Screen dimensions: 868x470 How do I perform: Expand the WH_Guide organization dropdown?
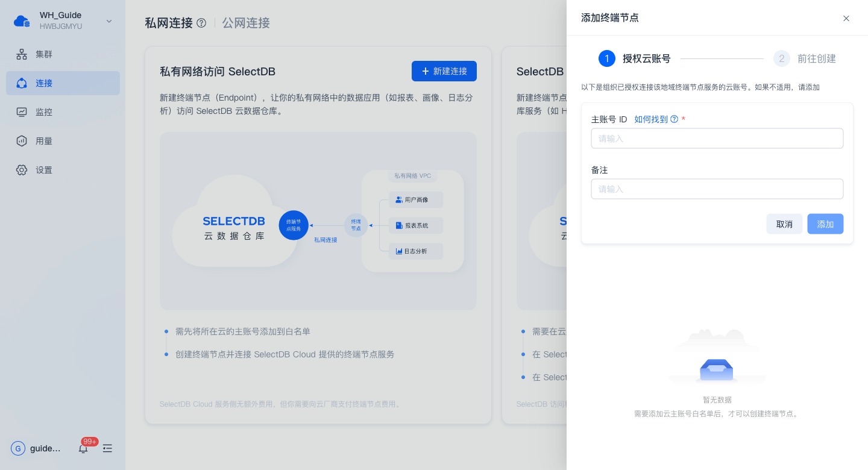tap(109, 21)
